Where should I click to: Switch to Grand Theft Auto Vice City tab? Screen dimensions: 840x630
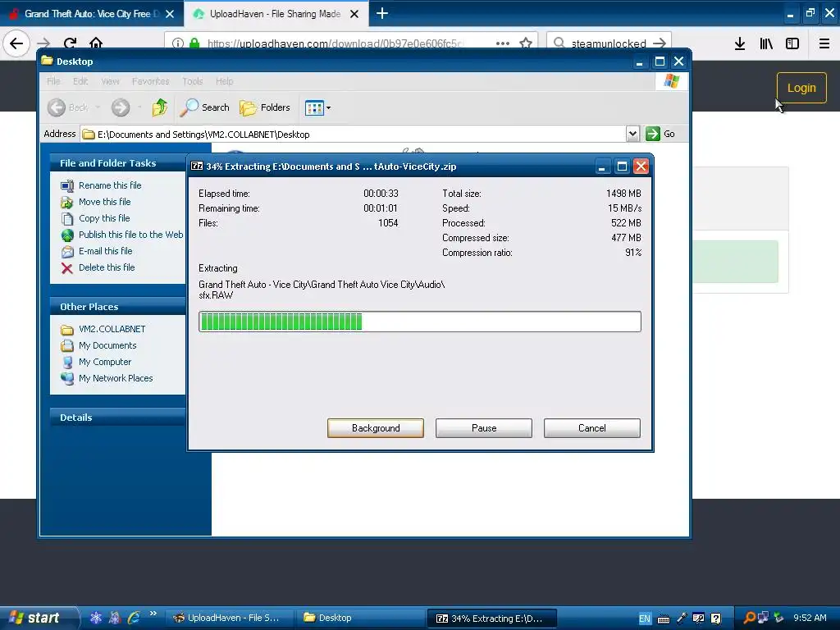(x=92, y=14)
